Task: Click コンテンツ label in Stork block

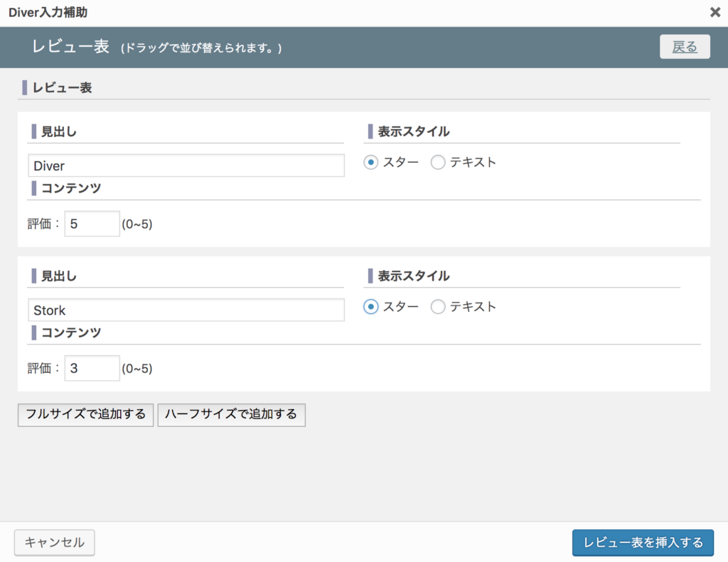Action: coord(70,333)
